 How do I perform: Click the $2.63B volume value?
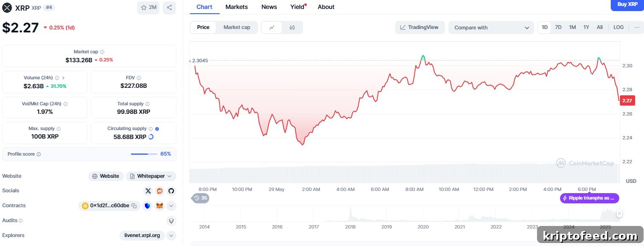tap(34, 86)
